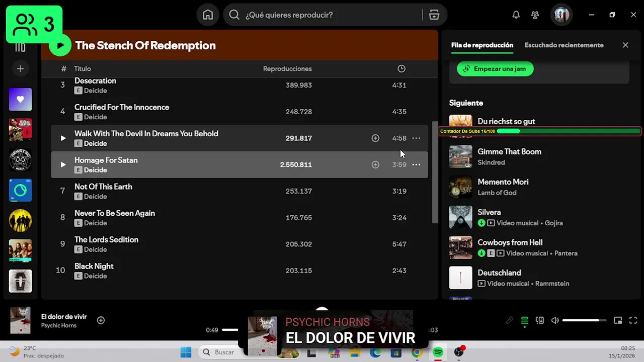Image resolution: width=644 pixels, height=362 pixels.
Task: Enter full screen mode icon
Action: point(633,320)
